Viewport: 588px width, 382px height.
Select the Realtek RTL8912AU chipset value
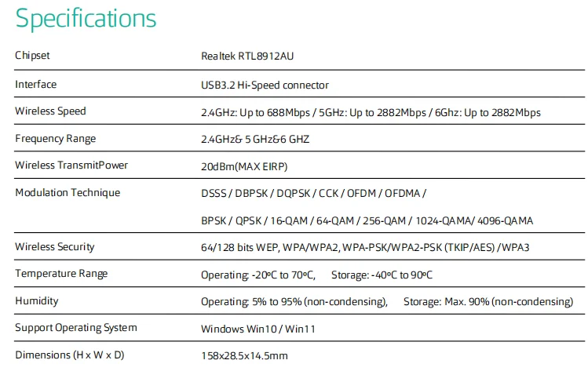click(247, 56)
